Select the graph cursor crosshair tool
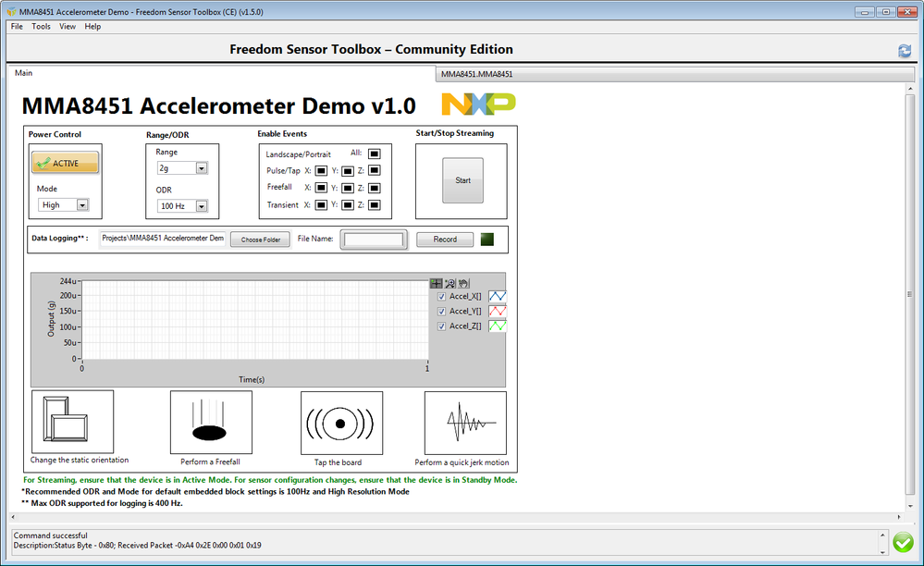924x566 pixels. (436, 283)
